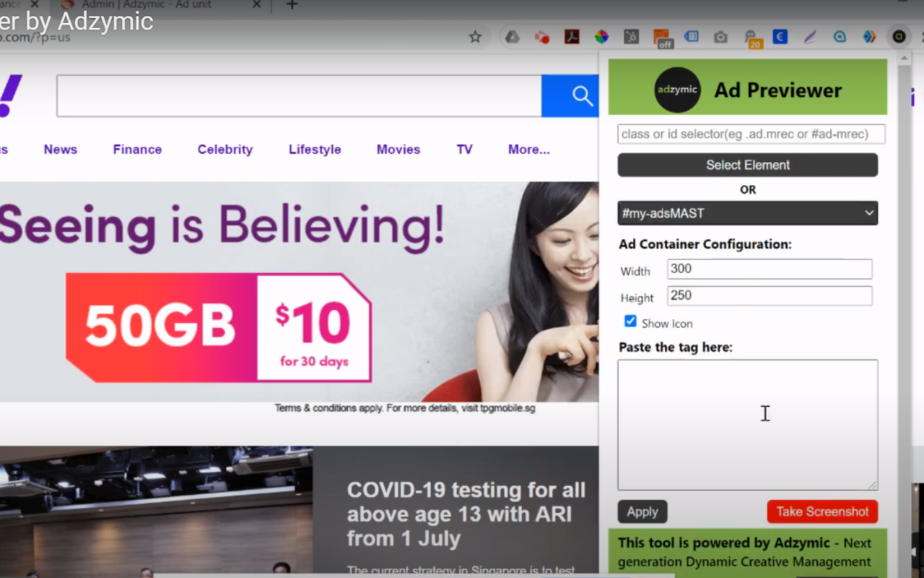Click the Seeing is Believing ad banner
The height and width of the screenshot is (578, 924).
click(x=299, y=292)
